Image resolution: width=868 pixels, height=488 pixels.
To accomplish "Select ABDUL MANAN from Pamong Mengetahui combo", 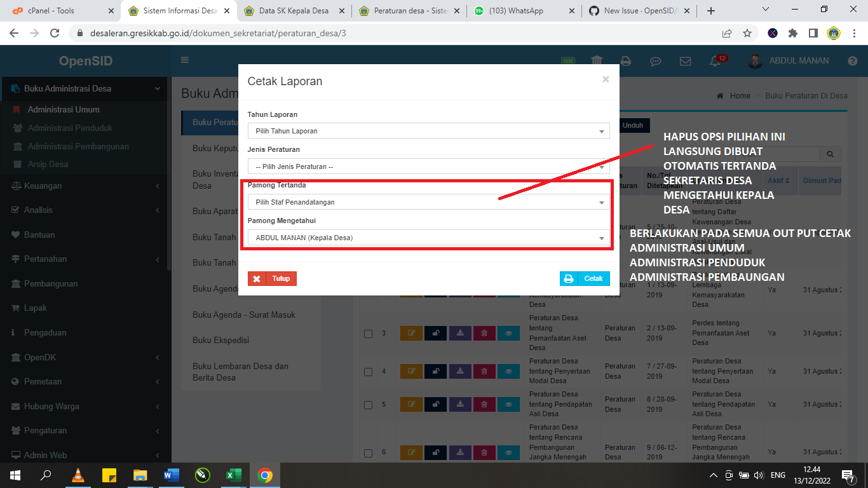I will pos(427,237).
